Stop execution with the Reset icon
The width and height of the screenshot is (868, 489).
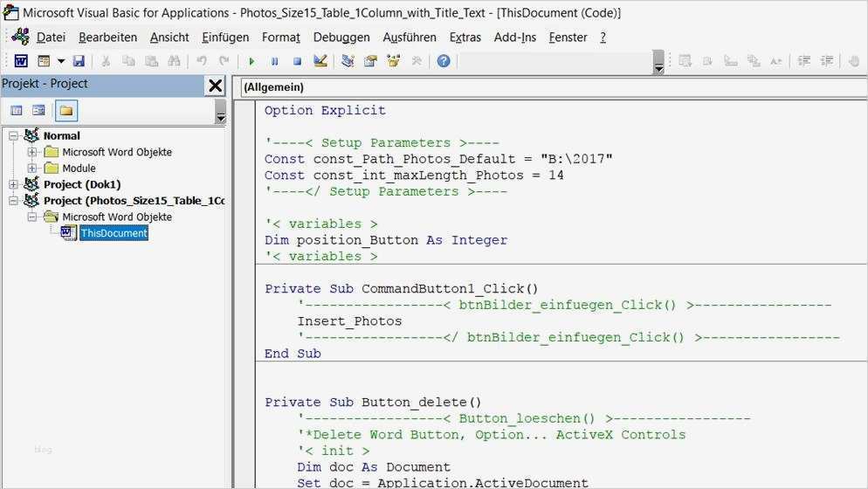(x=297, y=61)
